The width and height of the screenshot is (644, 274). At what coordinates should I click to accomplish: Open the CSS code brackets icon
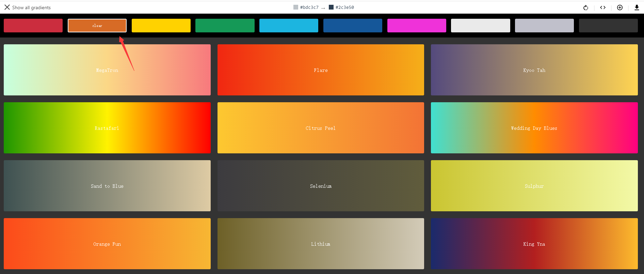pos(602,7)
